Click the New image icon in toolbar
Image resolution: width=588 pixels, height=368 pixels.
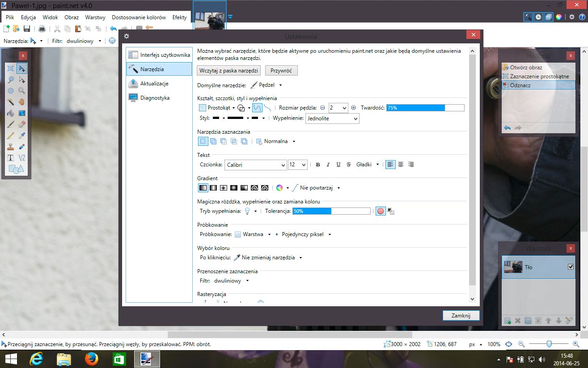(x=7, y=29)
